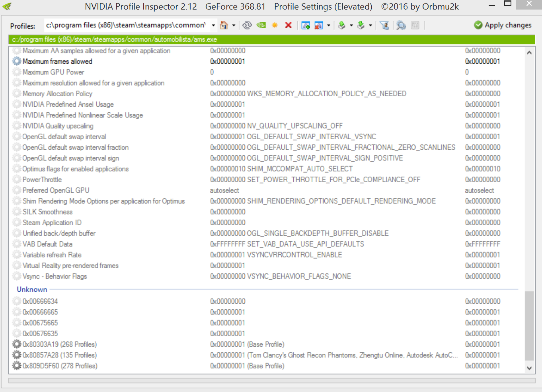Image resolution: width=542 pixels, height=392 pixels.
Task: Click the export profiles icon
Action: coord(341,25)
